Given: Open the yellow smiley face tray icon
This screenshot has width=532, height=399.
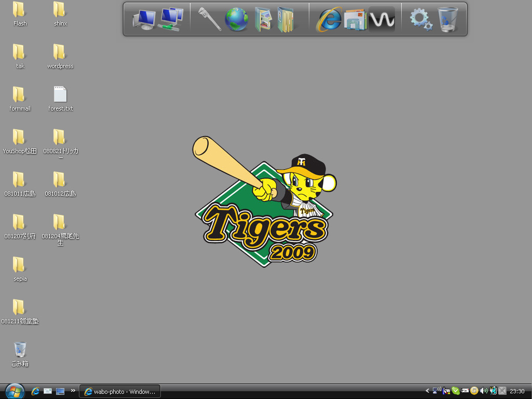Looking at the screenshot, I should 474,391.
